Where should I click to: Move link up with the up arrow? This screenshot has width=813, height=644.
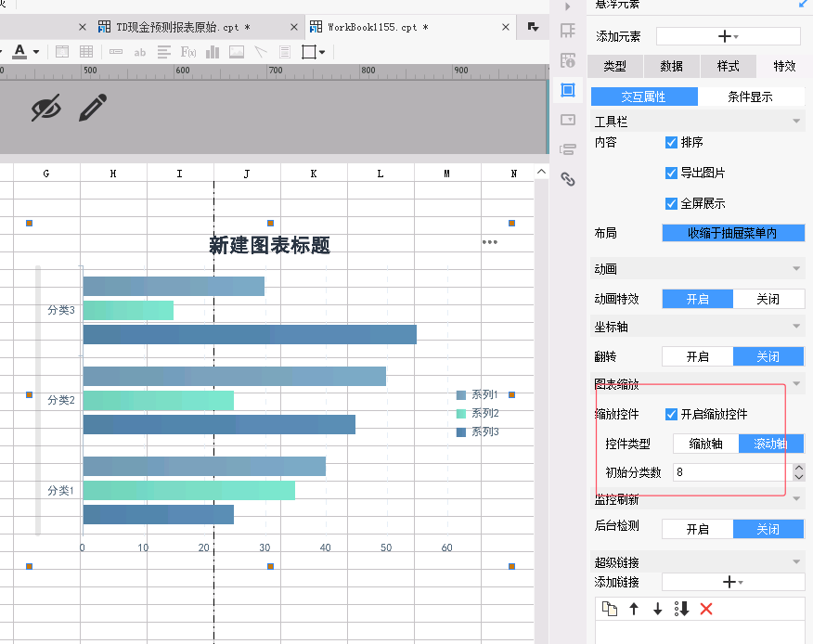pyautogui.click(x=634, y=609)
